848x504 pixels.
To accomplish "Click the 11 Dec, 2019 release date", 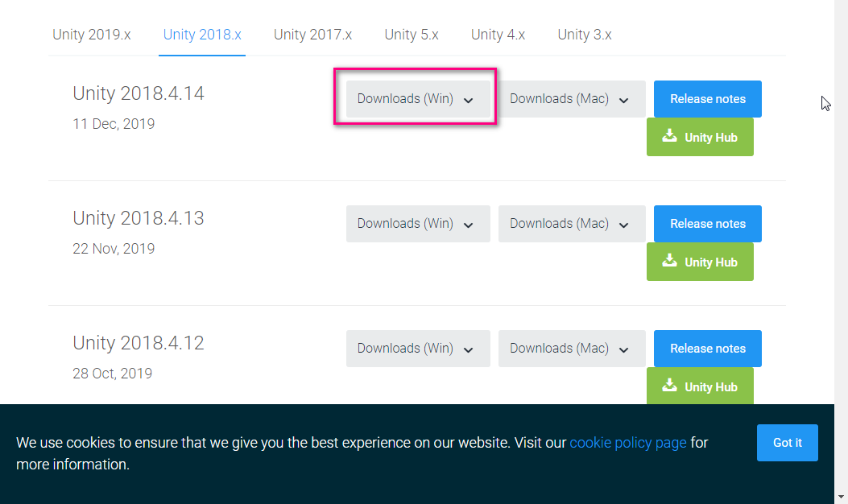I will tap(114, 124).
